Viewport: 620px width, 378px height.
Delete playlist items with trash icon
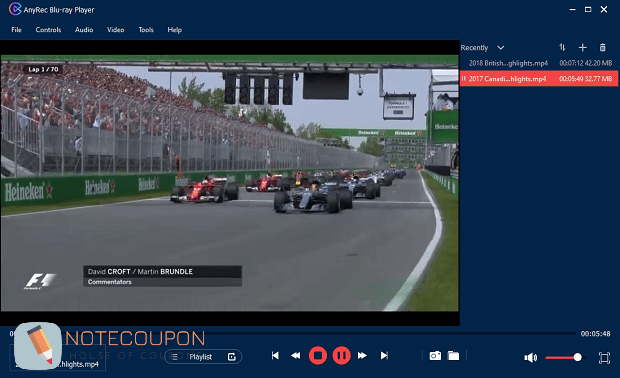point(603,48)
